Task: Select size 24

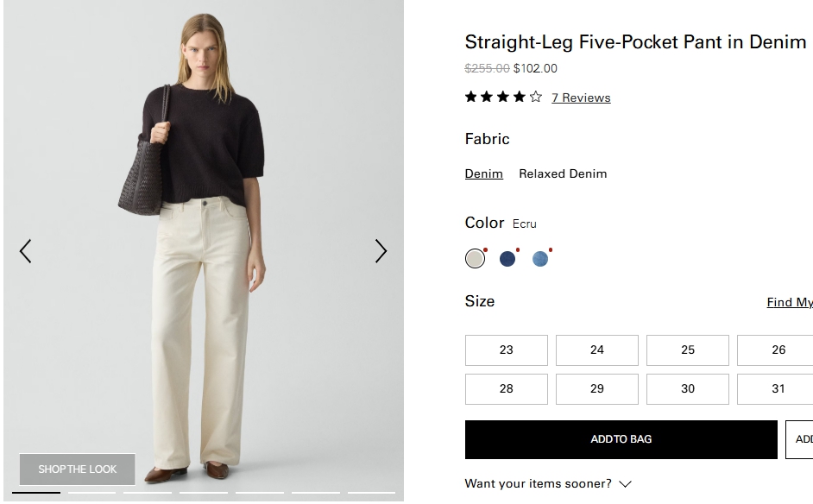Action: [x=596, y=350]
